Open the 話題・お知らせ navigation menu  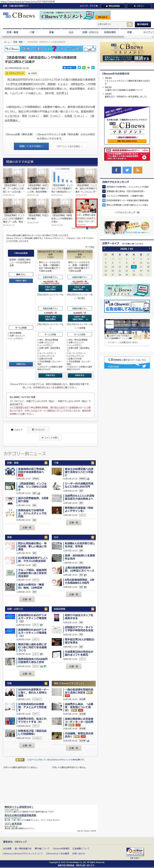pyautogui.click(x=91, y=32)
